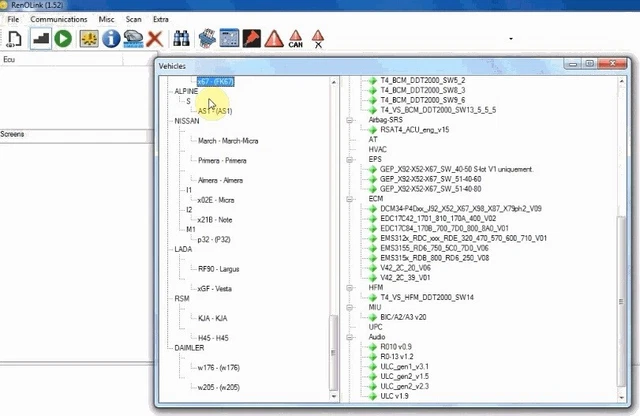The image size is (640, 416).
Task: Collapse the EPS tree node
Action: click(x=349, y=160)
